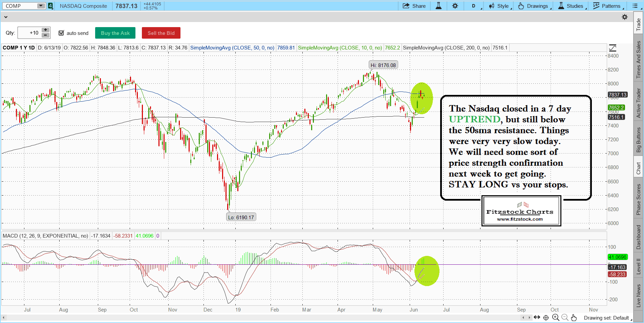
Task: Click the Buy the Ask button
Action: tap(115, 33)
